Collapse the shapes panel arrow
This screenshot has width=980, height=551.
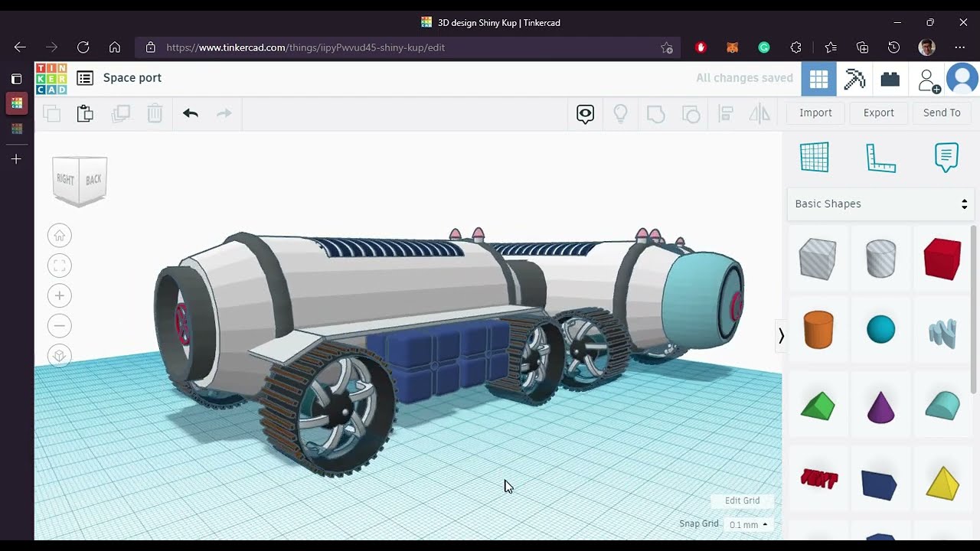[781, 336]
